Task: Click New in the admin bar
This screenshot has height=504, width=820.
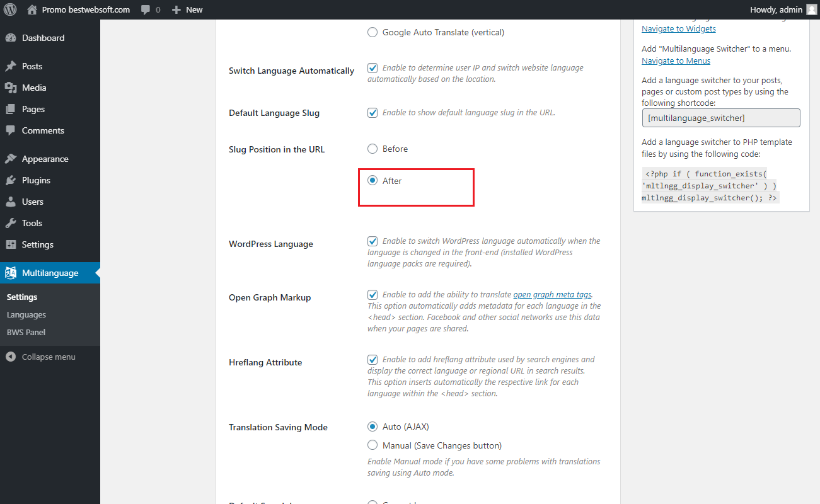Action: 194,10
